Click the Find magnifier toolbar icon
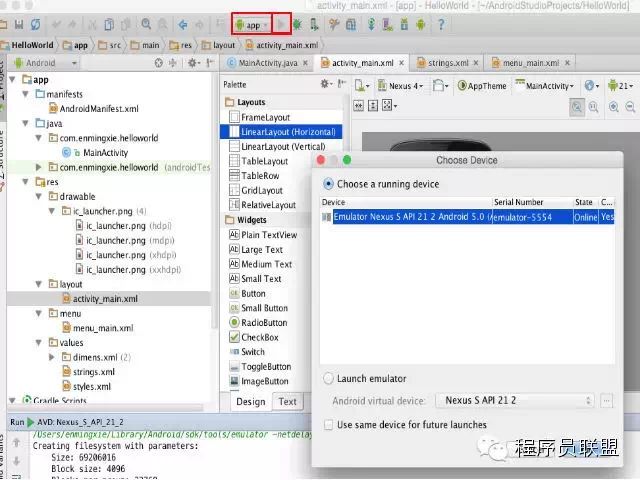 (146, 24)
